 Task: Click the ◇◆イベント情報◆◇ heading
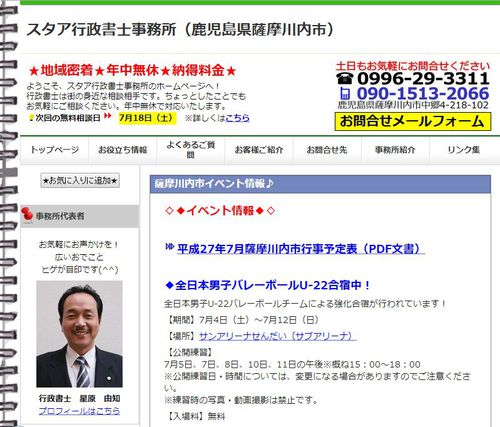220,211
